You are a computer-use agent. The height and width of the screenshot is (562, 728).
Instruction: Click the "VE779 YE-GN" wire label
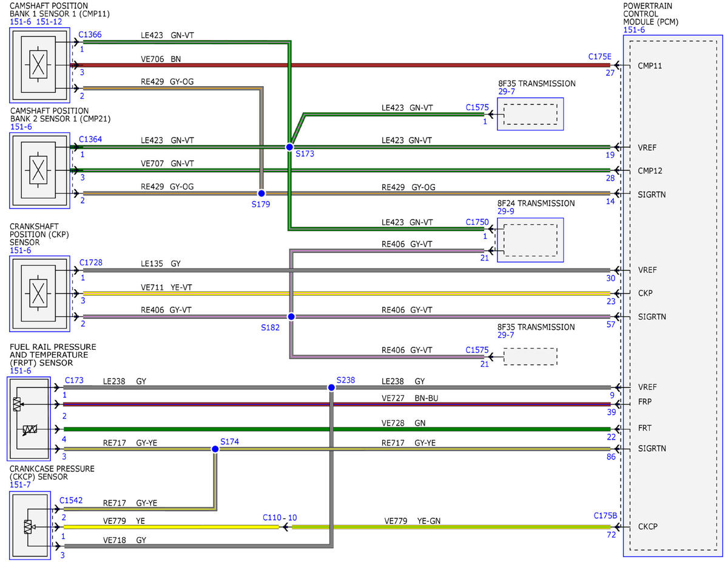(412, 520)
